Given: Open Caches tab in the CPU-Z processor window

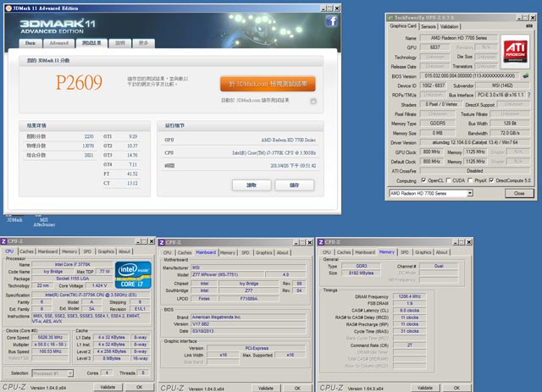Looking at the screenshot, I should pyautogui.click(x=26, y=251).
